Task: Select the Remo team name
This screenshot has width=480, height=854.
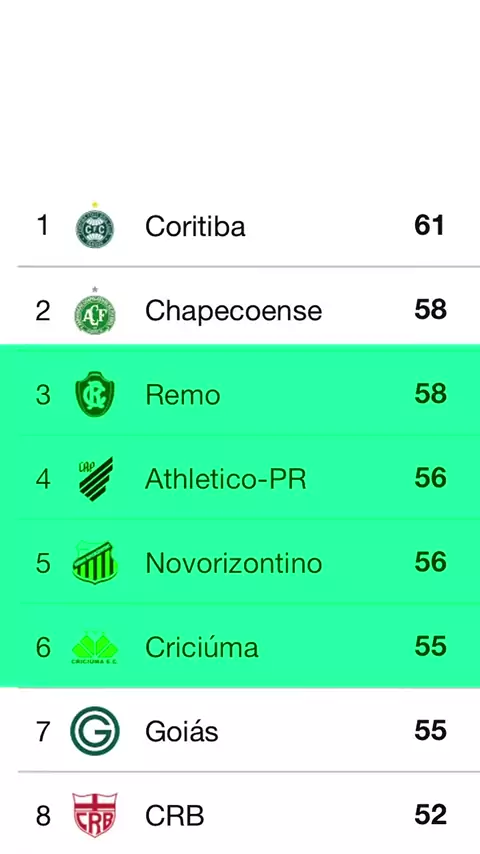Action: [183, 395]
